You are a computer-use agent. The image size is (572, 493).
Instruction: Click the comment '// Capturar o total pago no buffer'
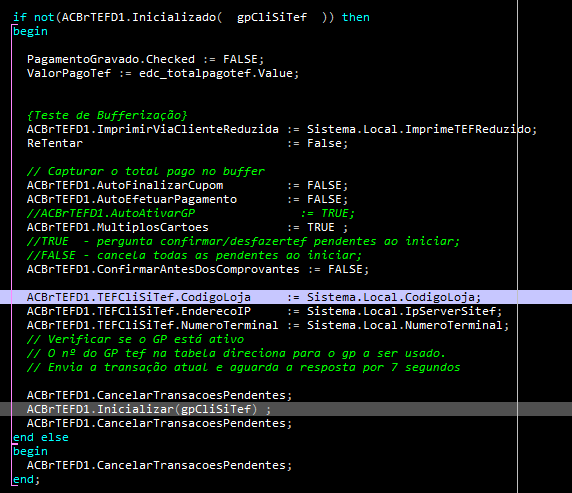[146, 171]
